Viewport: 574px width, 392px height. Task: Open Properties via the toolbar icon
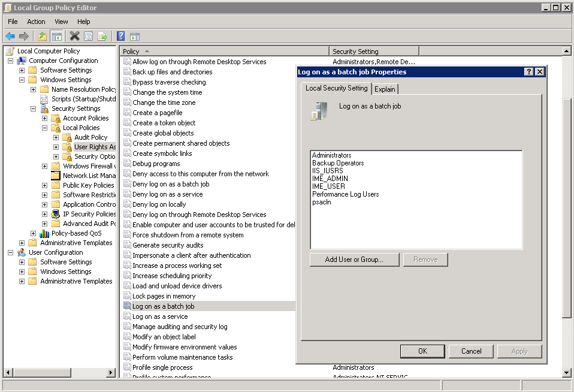tap(88, 36)
